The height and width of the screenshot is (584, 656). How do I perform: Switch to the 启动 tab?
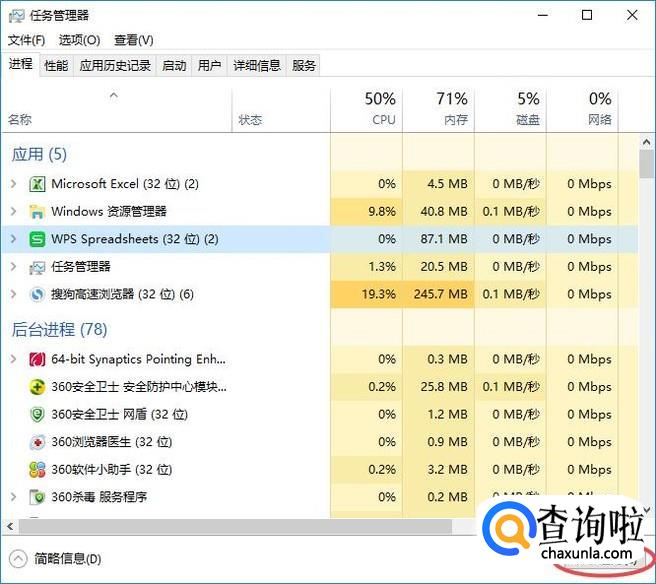(174, 66)
